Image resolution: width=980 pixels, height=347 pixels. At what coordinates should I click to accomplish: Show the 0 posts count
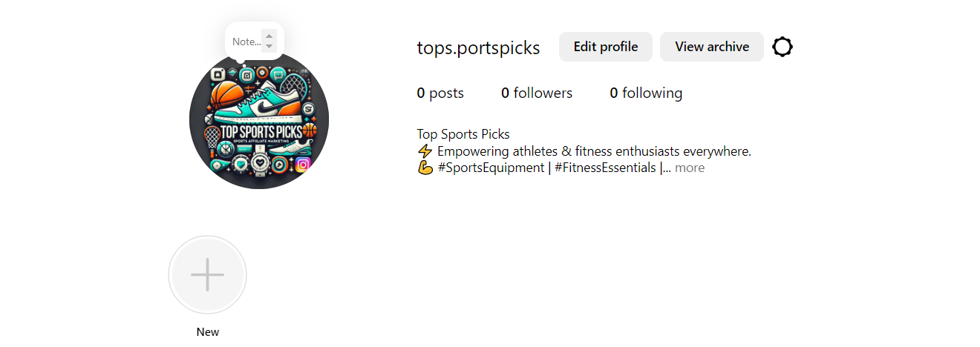pyautogui.click(x=440, y=93)
